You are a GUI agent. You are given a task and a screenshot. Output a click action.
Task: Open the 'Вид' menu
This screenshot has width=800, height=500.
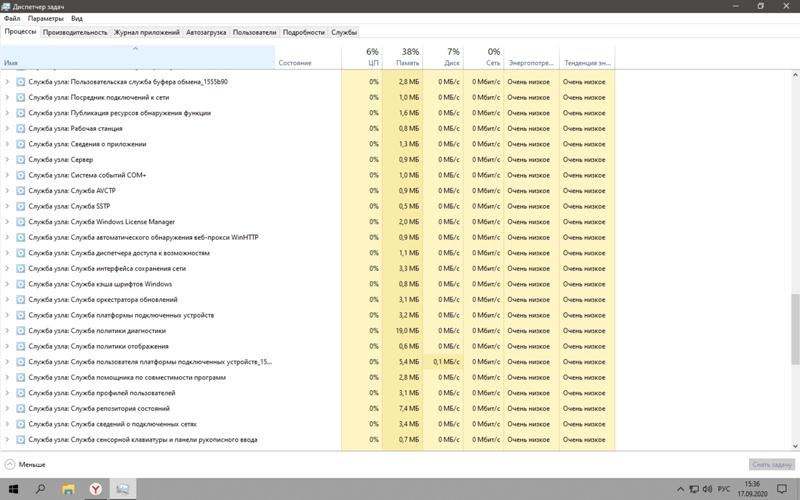coord(77,18)
